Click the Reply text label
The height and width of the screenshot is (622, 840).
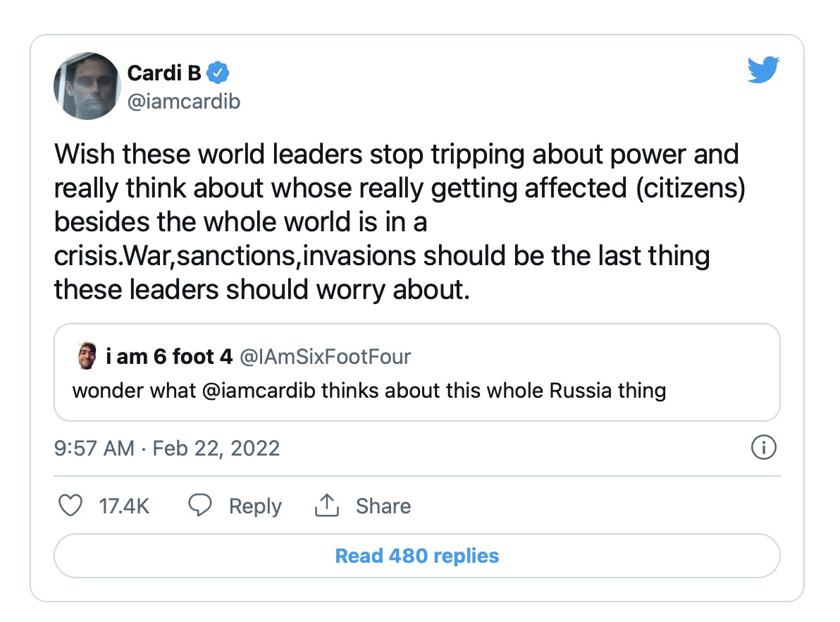tap(255, 506)
